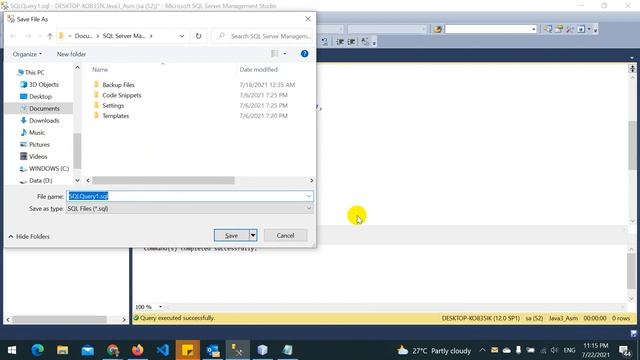
Task: Open the Organize menu
Action: point(27,54)
